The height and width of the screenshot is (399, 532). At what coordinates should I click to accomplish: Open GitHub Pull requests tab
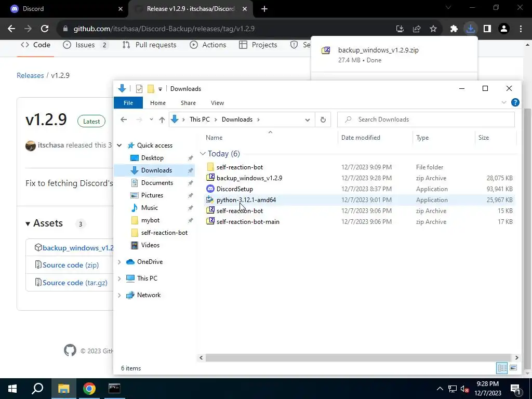[150, 45]
